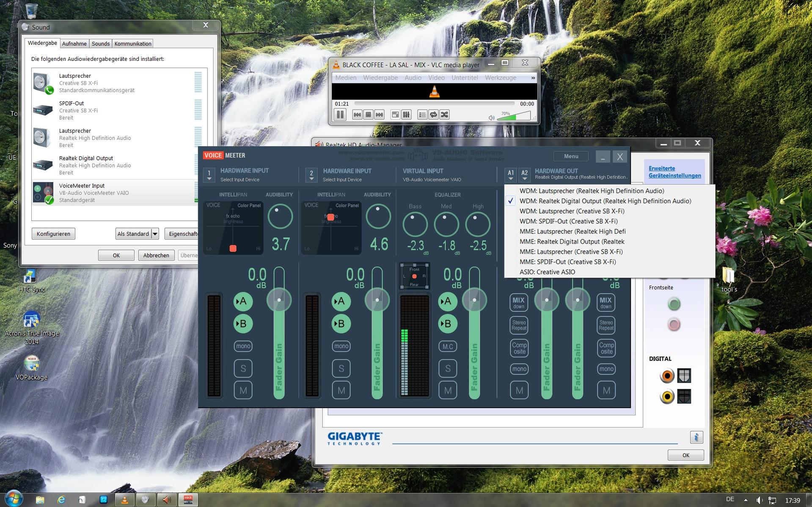
Task: Select SPDIF-Out Creative SB X-Fi device
Action: (x=114, y=110)
